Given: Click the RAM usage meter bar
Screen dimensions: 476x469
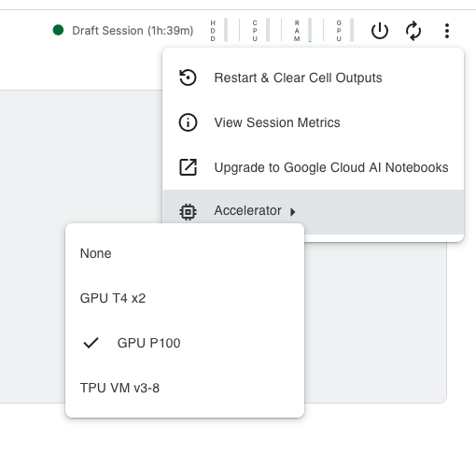Looking at the screenshot, I should coord(310,30).
